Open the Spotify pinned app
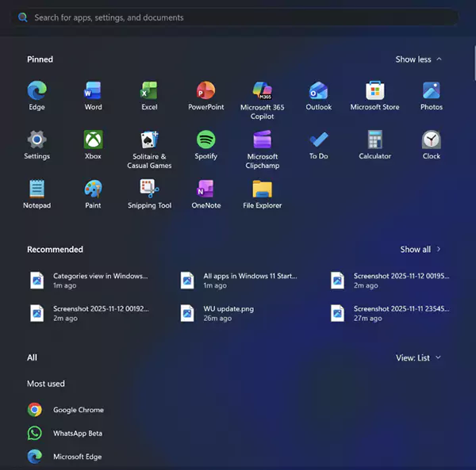Screen dimensions: 476x470 click(205, 145)
